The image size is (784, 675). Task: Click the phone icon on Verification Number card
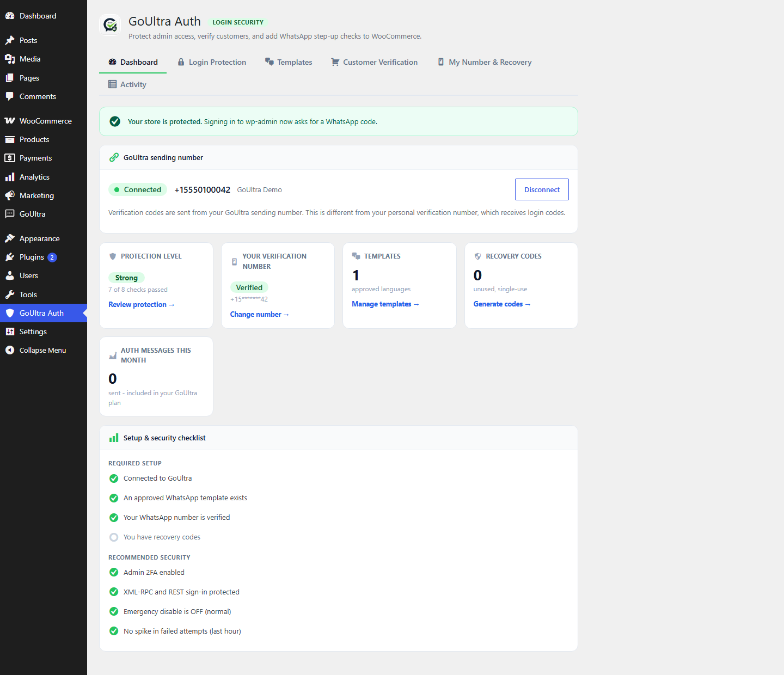pos(234,261)
